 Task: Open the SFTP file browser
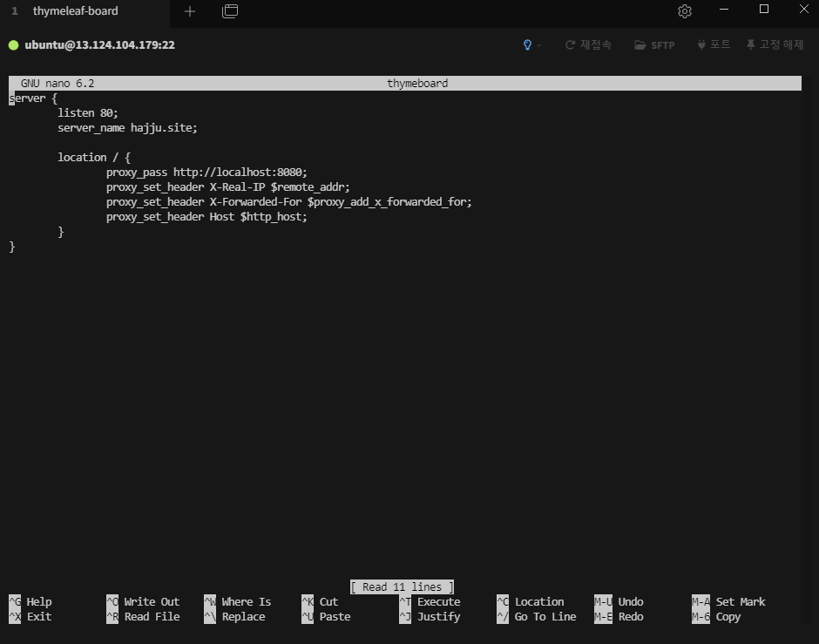[654, 45]
